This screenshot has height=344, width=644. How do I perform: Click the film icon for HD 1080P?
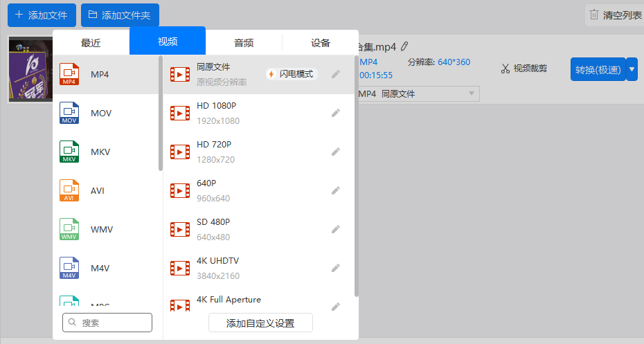[x=180, y=114]
